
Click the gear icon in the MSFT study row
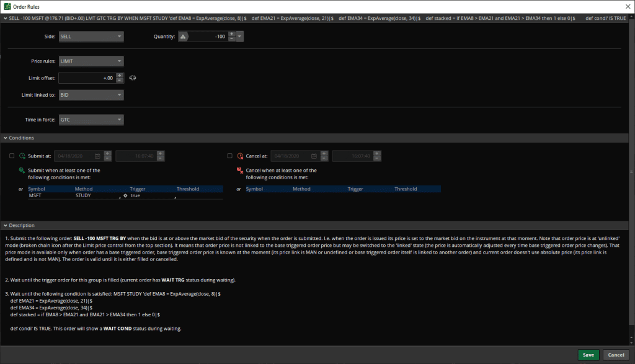point(125,195)
